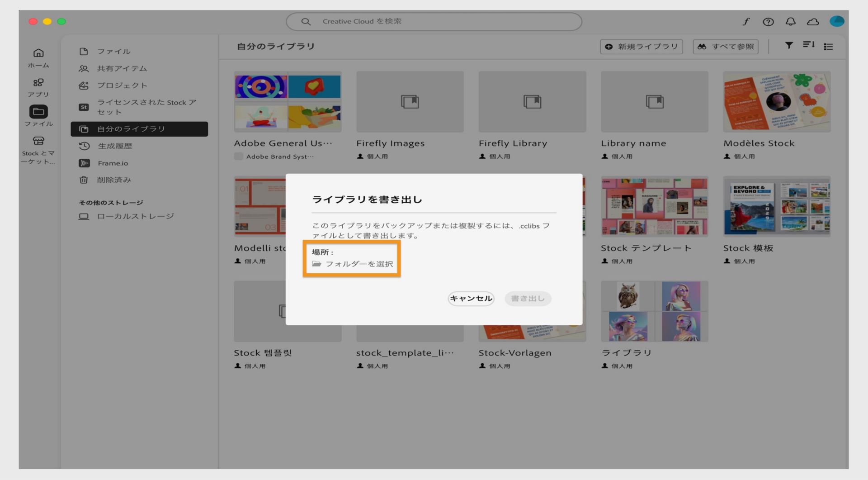Click the Library name title text
Image resolution: width=868 pixels, height=480 pixels.
(x=633, y=143)
